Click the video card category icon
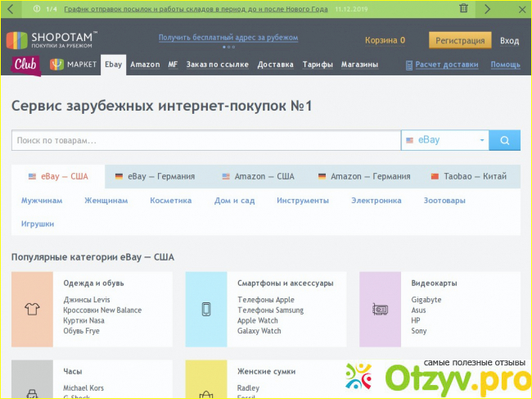This screenshot has width=532, height=399. 380,309
